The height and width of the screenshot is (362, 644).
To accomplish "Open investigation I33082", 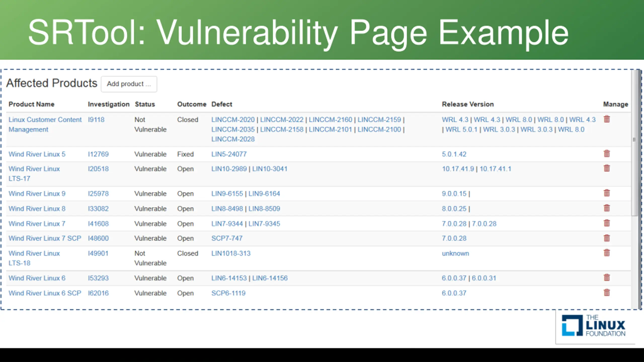I will 98,209.
